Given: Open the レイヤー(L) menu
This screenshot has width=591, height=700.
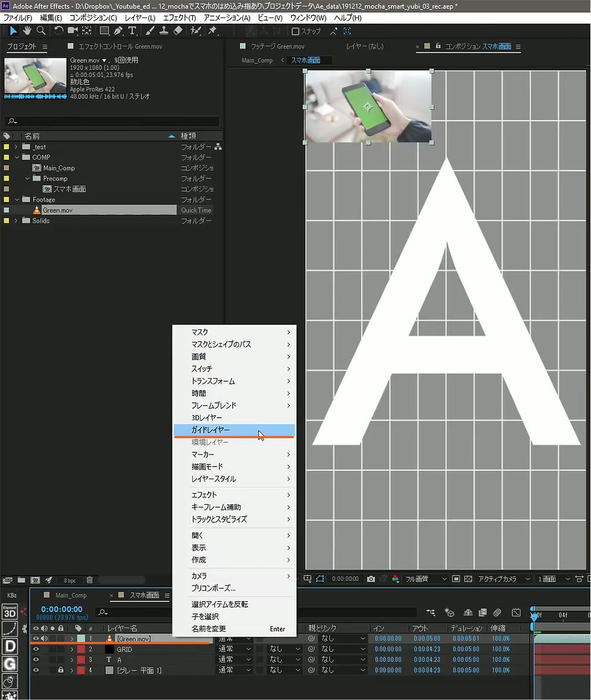Looking at the screenshot, I should (140, 18).
